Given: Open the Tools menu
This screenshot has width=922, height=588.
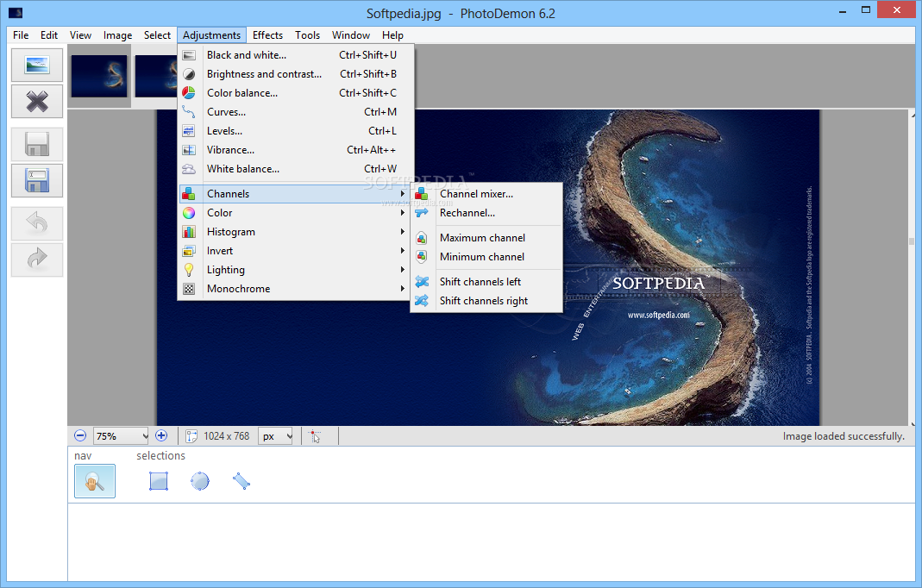Looking at the screenshot, I should 308,35.
